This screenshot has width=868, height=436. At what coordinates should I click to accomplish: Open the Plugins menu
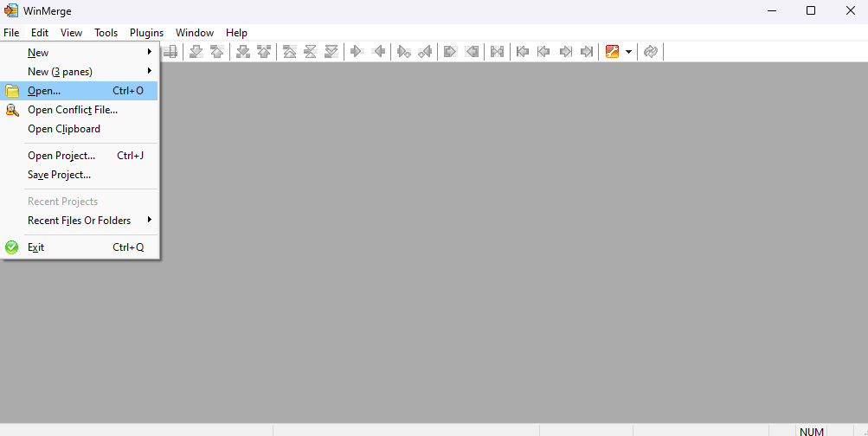[146, 33]
